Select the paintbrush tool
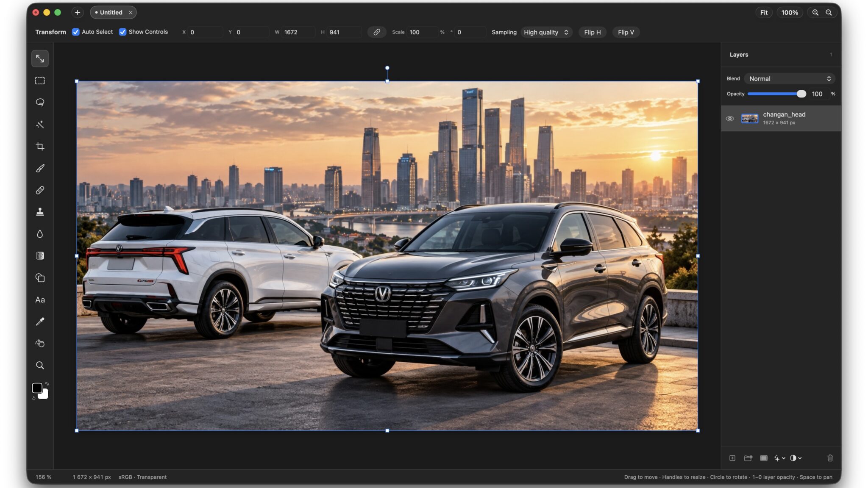The width and height of the screenshot is (868, 488). point(40,168)
